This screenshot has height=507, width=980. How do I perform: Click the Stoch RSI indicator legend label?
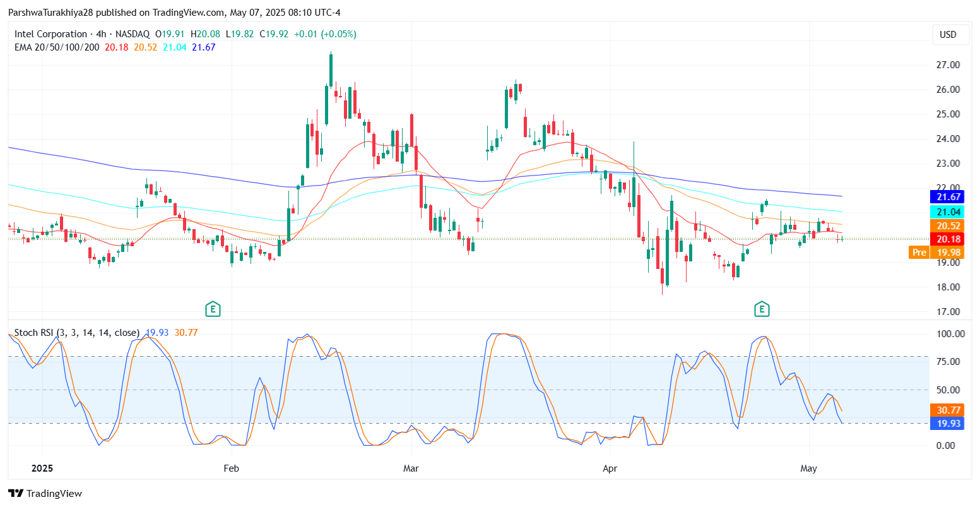coord(77,332)
